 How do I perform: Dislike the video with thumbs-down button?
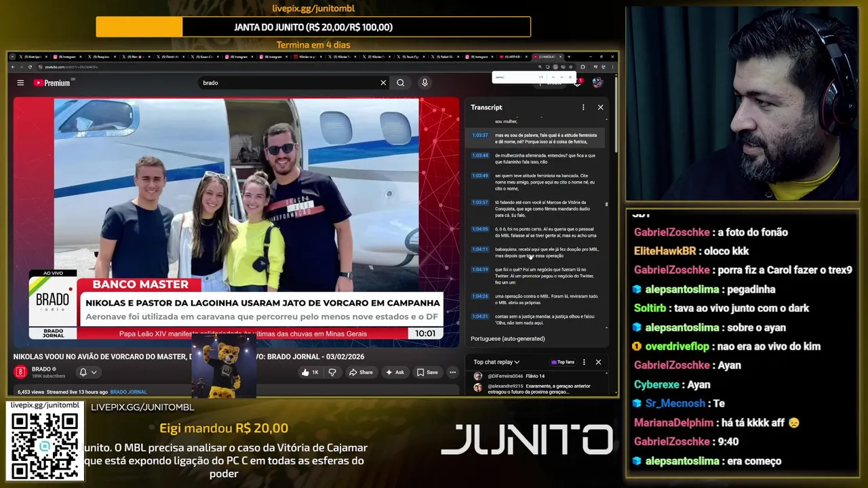[x=332, y=372]
